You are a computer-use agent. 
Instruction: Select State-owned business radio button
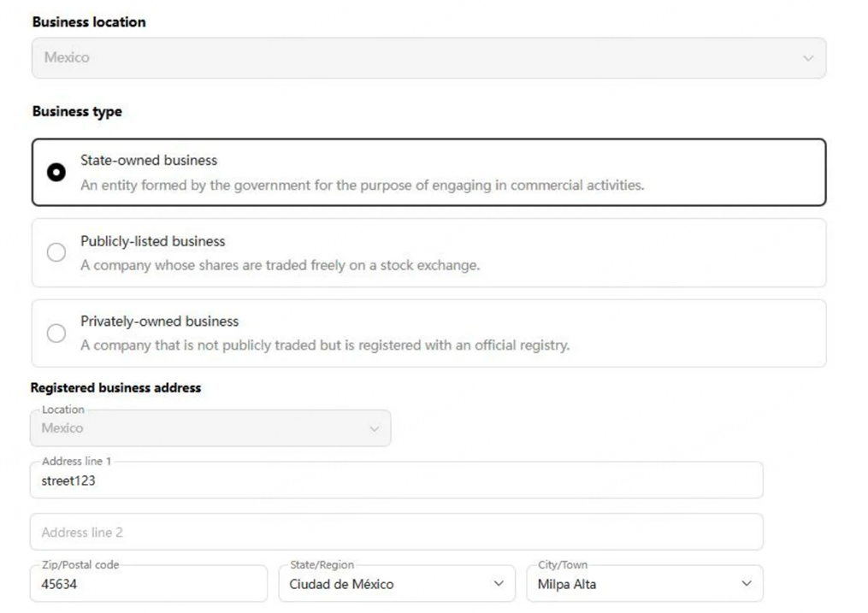(x=56, y=172)
